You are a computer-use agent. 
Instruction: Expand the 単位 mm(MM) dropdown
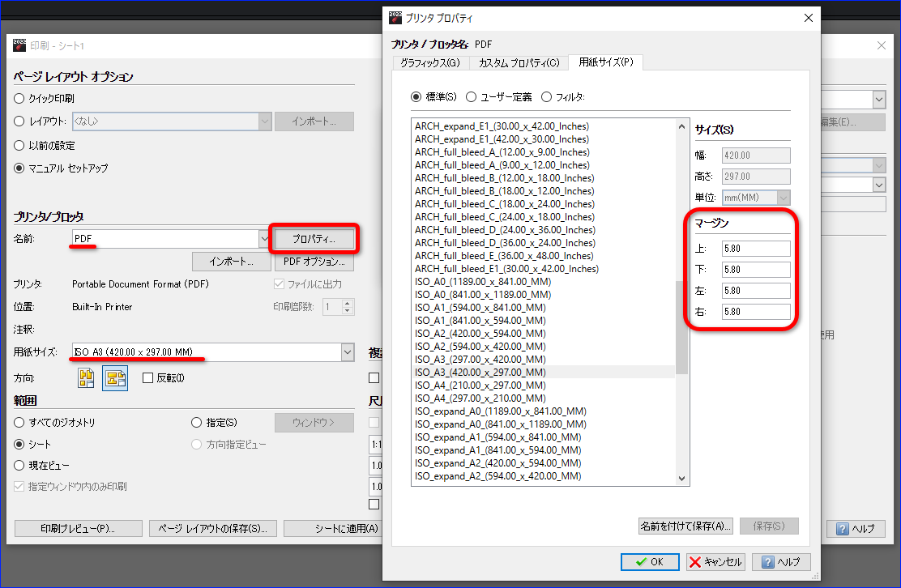(x=784, y=198)
